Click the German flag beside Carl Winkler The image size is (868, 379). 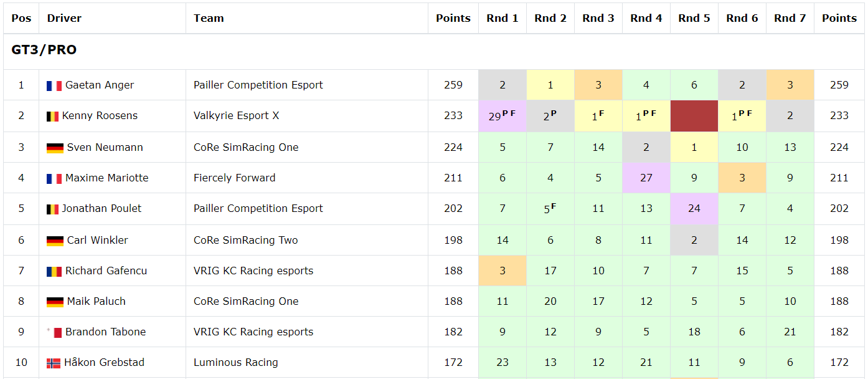pyautogui.click(x=55, y=241)
